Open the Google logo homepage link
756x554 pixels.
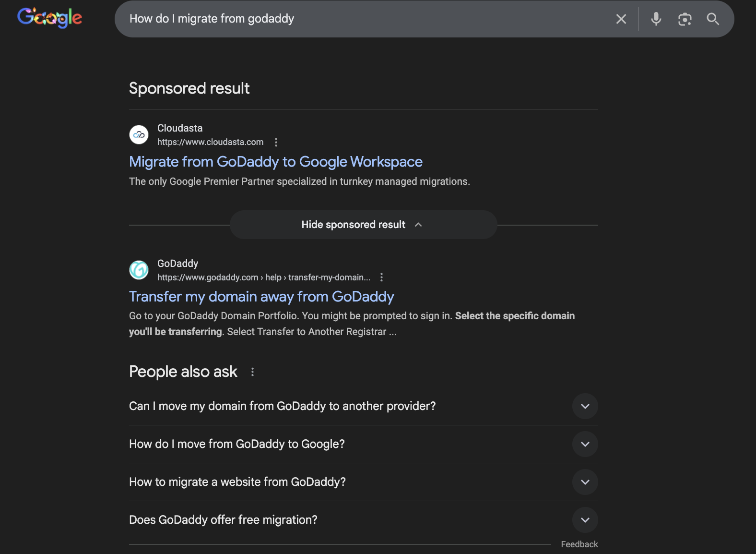click(50, 18)
